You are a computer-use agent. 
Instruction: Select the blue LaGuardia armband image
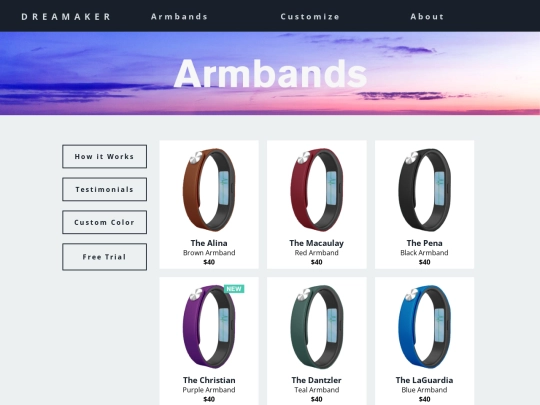[424, 326]
